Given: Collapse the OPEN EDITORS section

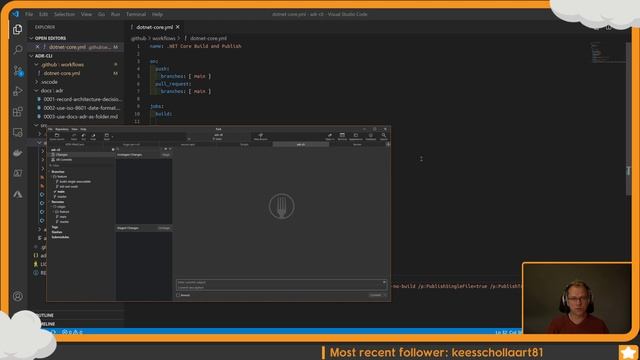Looking at the screenshot, I should [31, 38].
